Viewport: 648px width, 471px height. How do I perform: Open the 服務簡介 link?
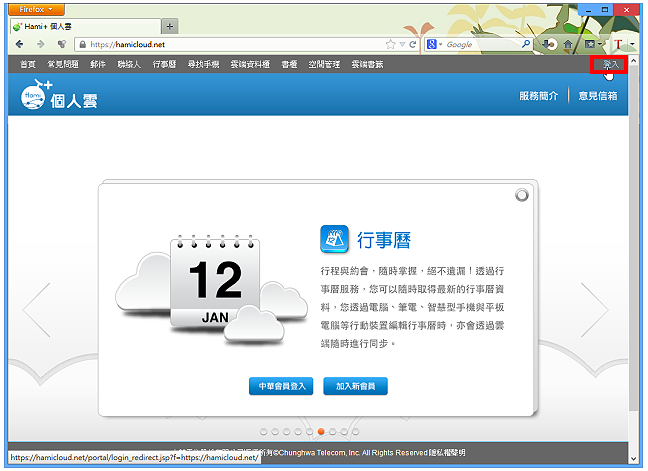point(538,96)
